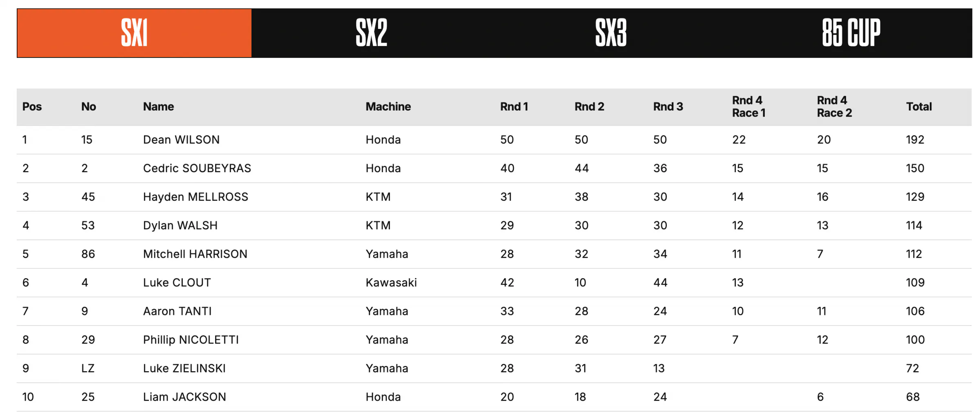The image size is (980, 412).
Task: Click the Name column header
Action: pyautogui.click(x=158, y=106)
